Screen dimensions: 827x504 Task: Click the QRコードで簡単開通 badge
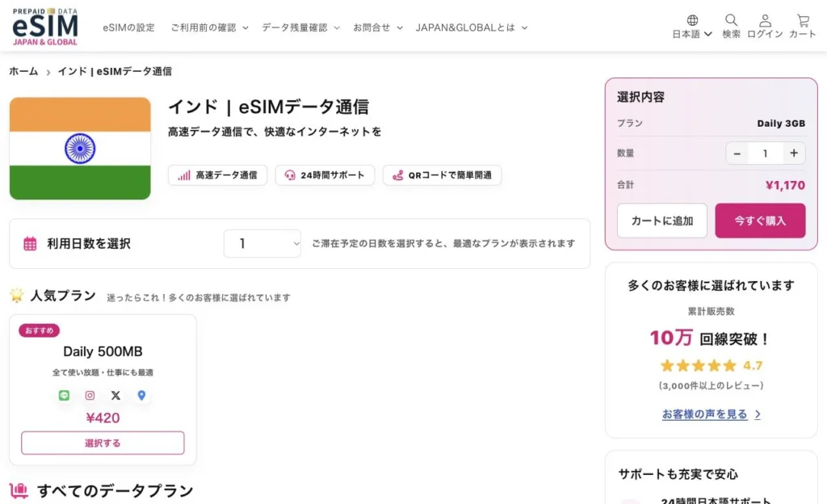442,175
